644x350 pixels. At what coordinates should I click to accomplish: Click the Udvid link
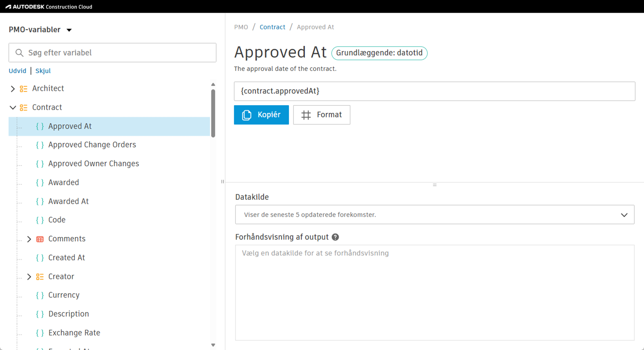17,71
